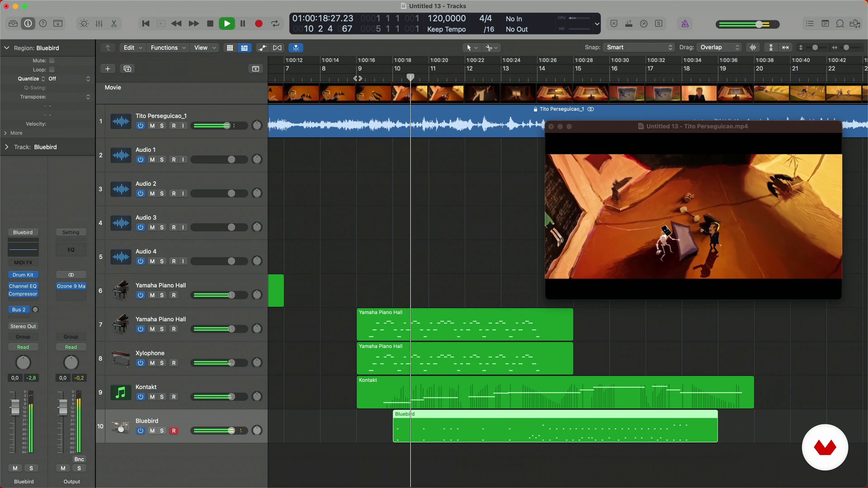
Task: Collapse the Region: Bluebird section
Action: [6, 48]
